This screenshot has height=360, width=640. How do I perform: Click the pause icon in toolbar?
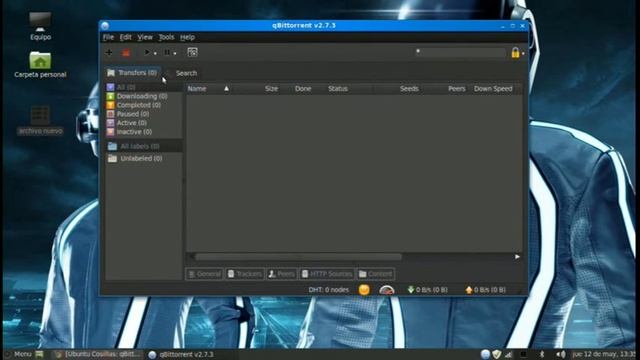tap(167, 52)
